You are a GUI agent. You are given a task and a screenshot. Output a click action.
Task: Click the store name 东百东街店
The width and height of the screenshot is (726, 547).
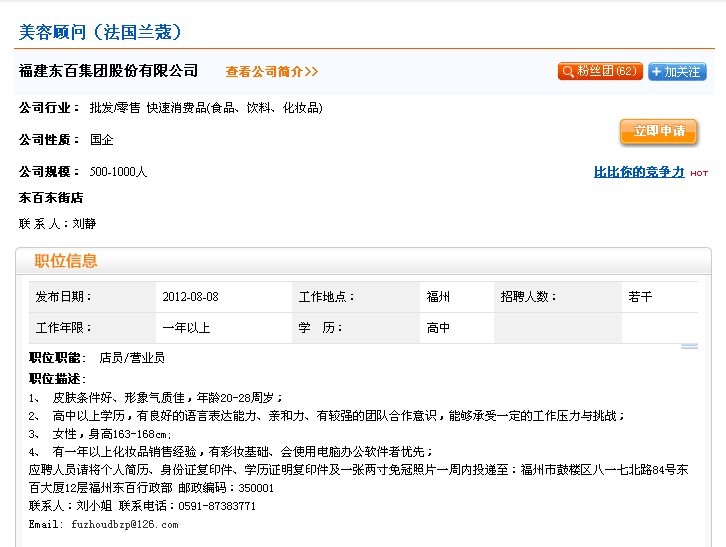tap(51, 198)
